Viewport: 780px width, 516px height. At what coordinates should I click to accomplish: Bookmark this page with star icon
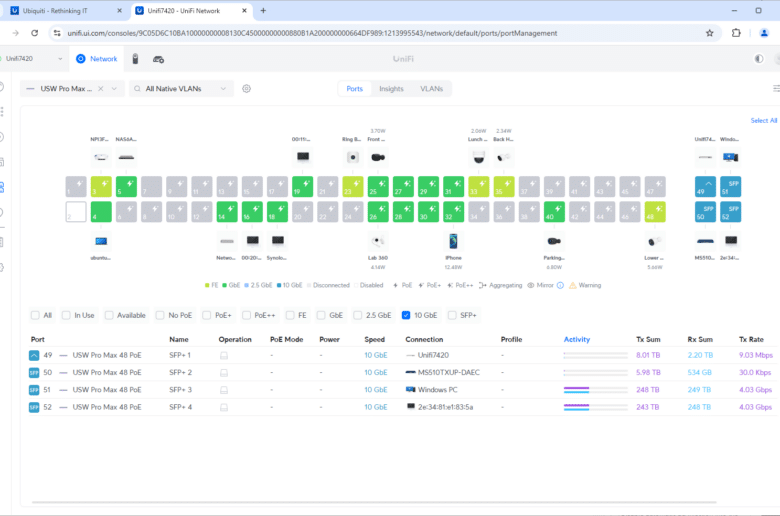[709, 33]
